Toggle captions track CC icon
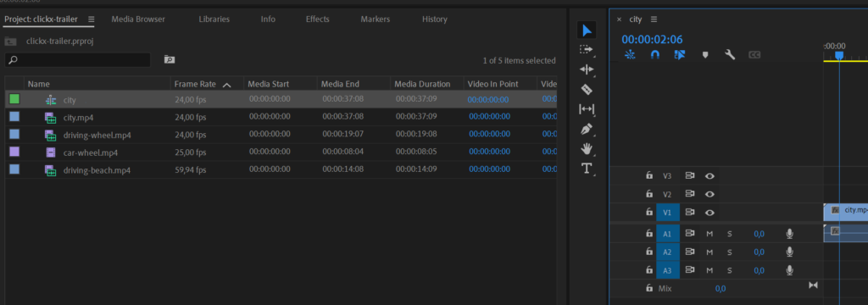This screenshot has height=305, width=868. 754,55
